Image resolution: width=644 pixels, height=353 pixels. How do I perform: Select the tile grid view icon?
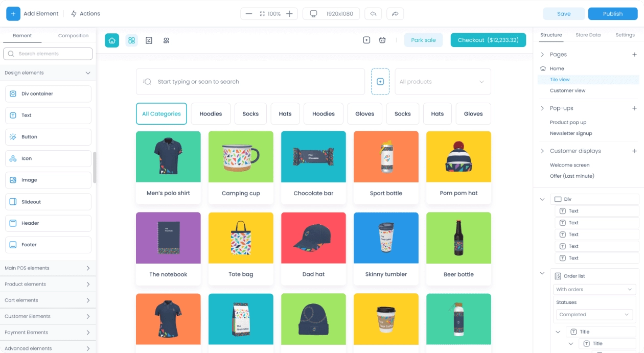point(131,40)
